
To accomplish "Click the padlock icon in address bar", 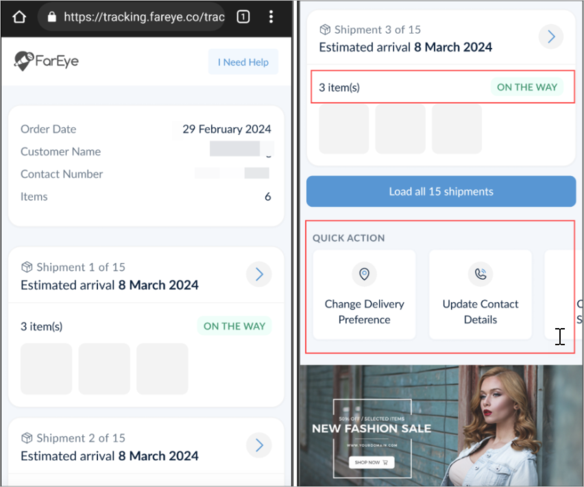I will click(52, 17).
